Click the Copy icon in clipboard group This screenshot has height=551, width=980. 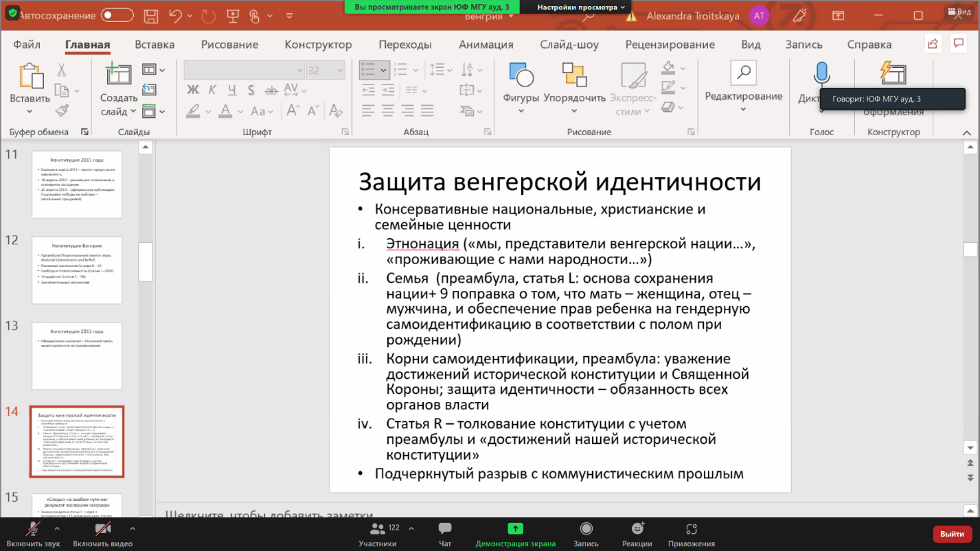pyautogui.click(x=62, y=91)
